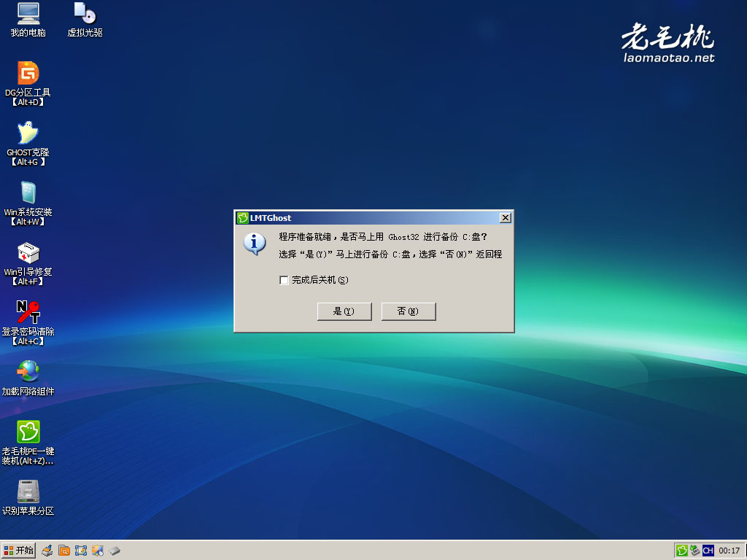Image resolution: width=747 pixels, height=560 pixels.
Task: Select the 登录密码清除 key icon
Action: click(x=28, y=312)
